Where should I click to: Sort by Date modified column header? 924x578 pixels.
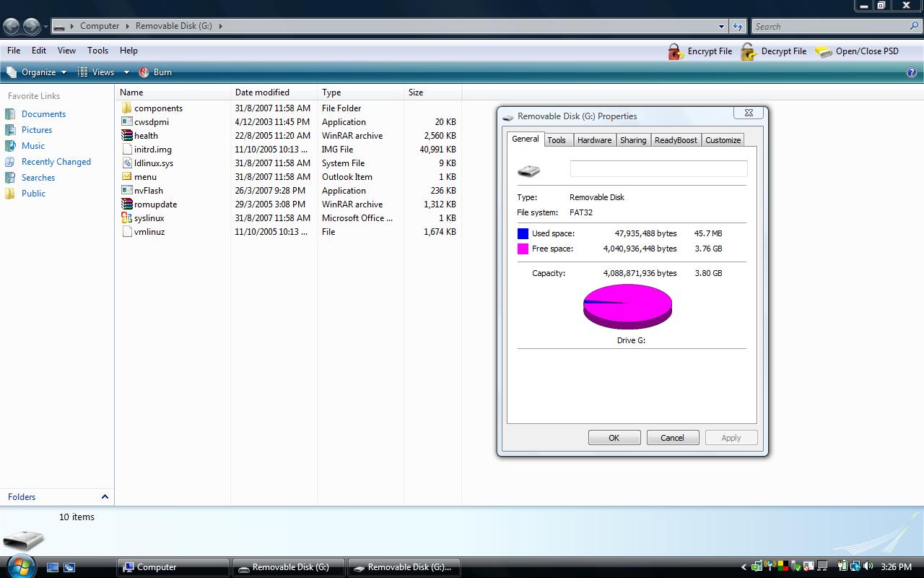click(274, 92)
